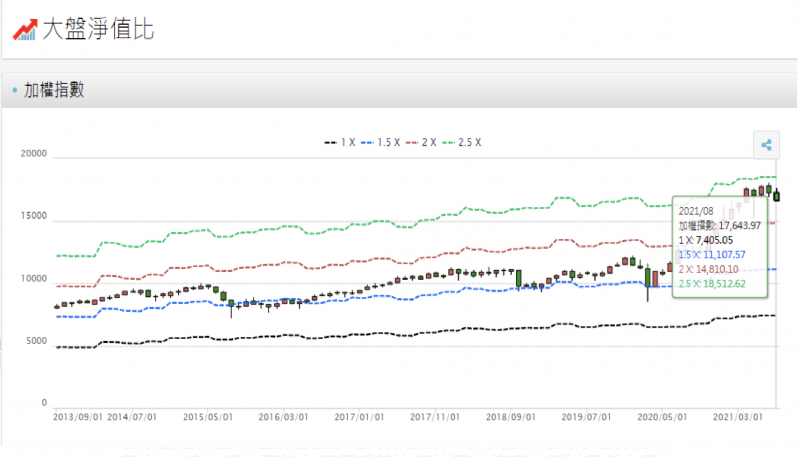Toggle the 1 X legend series
800x457 pixels.
pos(340,142)
